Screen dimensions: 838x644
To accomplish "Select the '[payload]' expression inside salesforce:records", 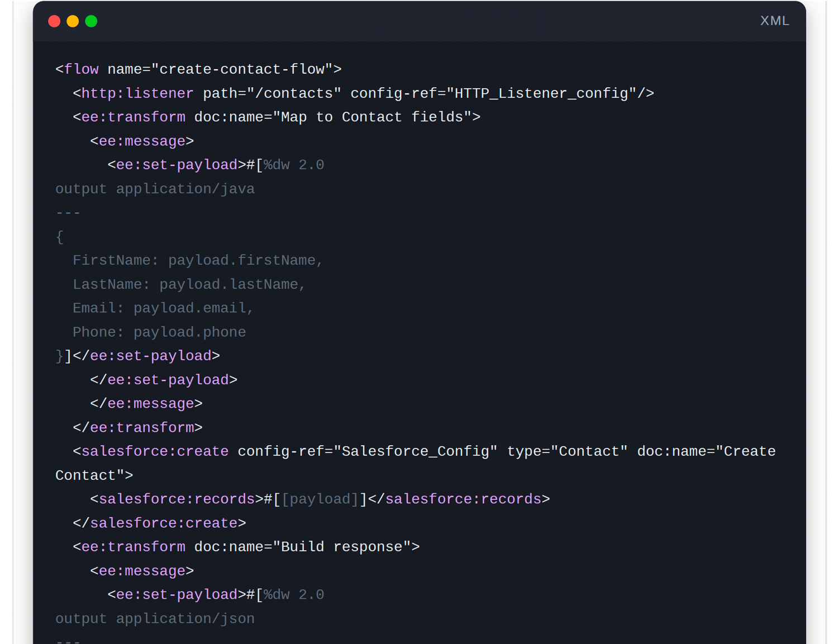I will click(x=320, y=499).
